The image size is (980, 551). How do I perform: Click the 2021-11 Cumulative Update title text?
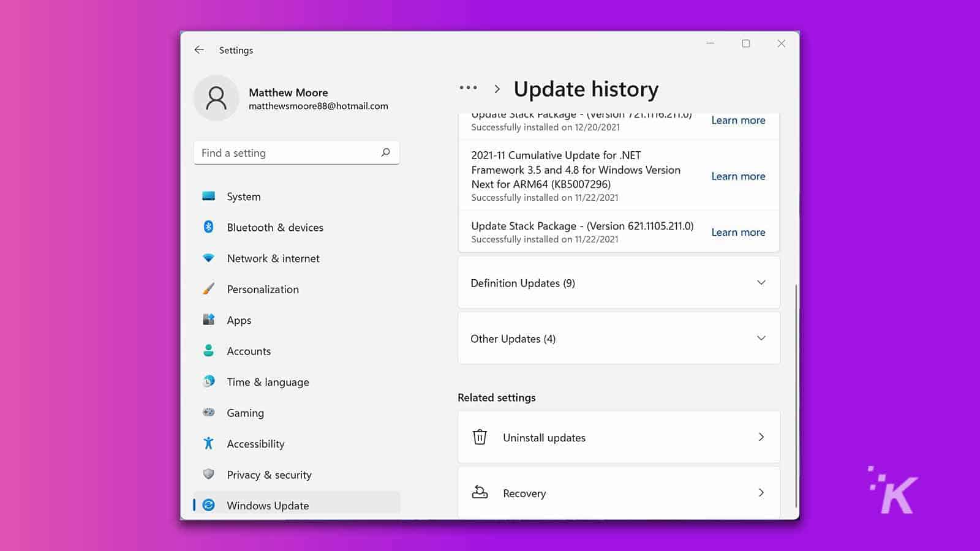click(576, 170)
